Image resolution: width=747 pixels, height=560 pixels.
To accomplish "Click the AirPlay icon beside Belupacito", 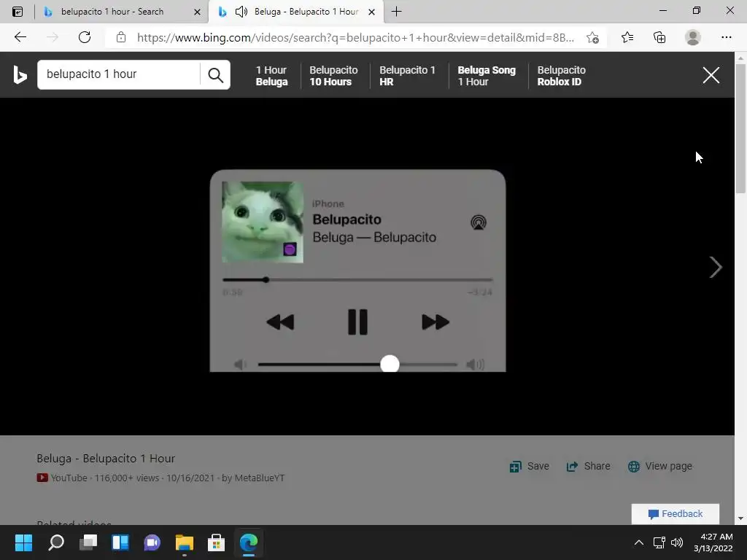I will 479,222.
